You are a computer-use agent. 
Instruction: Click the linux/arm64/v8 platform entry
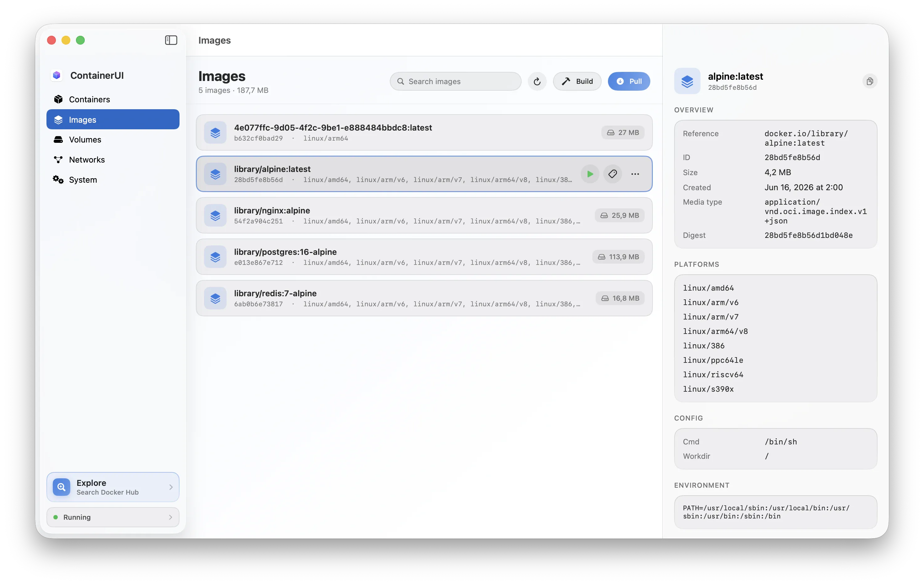pyautogui.click(x=715, y=331)
